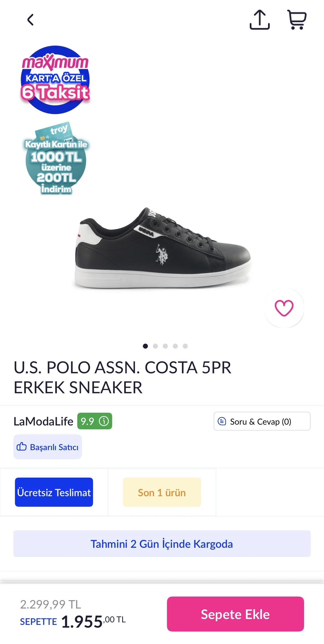Select the third image carousel dot
324x644 pixels.
coord(165,346)
